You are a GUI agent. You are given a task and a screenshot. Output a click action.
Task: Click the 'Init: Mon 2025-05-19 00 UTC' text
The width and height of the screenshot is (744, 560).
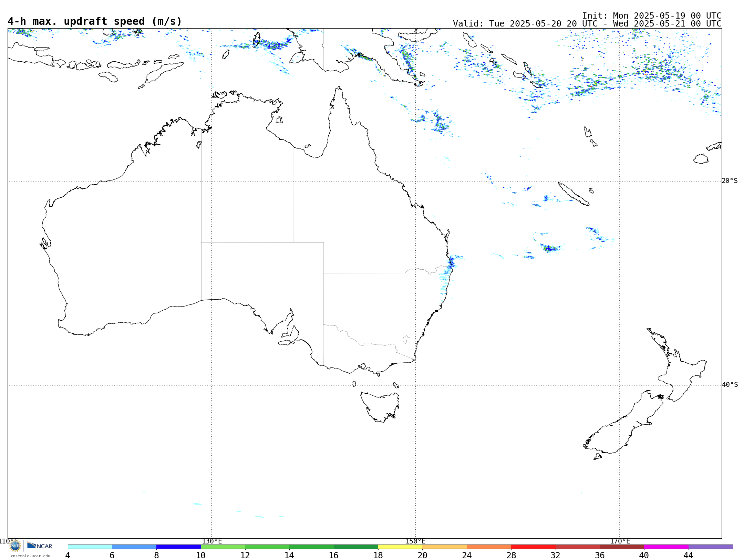pyautogui.click(x=652, y=16)
